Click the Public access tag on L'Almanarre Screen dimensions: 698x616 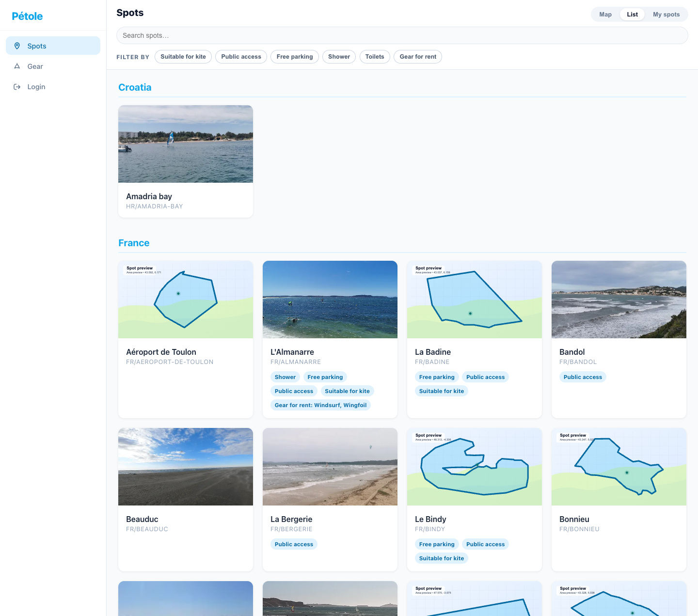pyautogui.click(x=294, y=391)
